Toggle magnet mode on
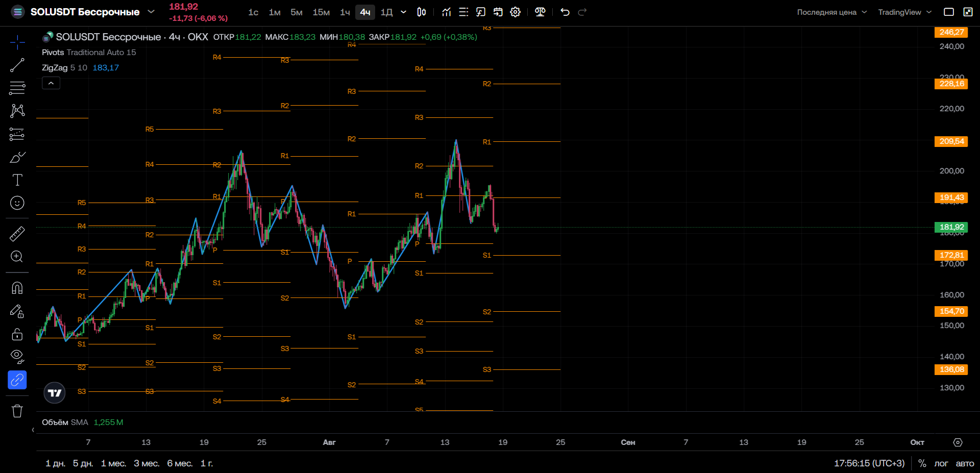This screenshot has height=473, width=980. (17, 288)
